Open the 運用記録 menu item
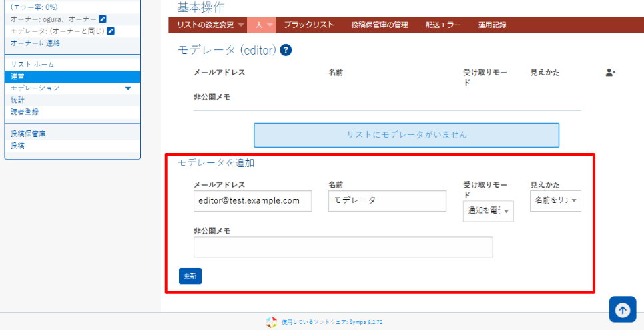The width and height of the screenshot is (644, 330). [x=492, y=25]
